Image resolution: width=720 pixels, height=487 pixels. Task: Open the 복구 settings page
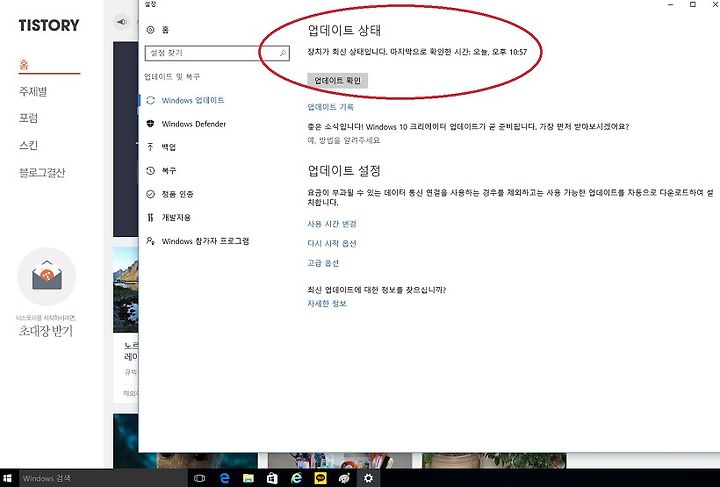(x=169, y=170)
